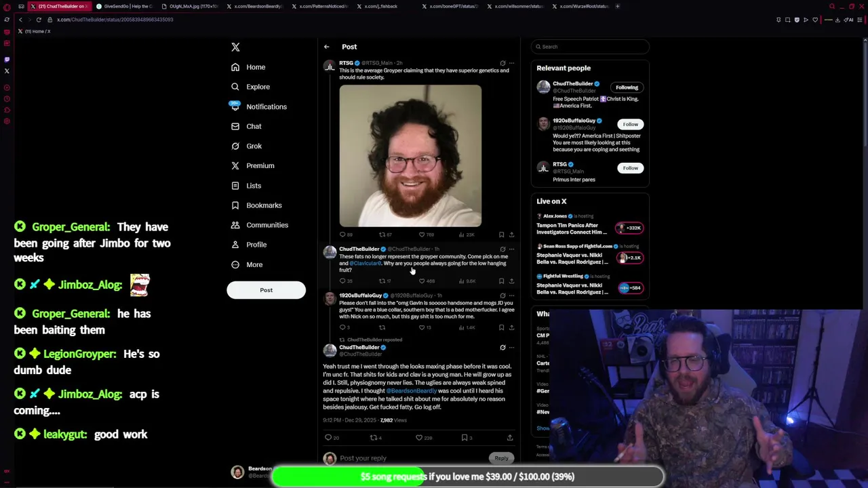This screenshot has height=488, width=868.
Task: Bookmark ChudTheBuilder's 'These fats' comment
Action: [501, 281]
